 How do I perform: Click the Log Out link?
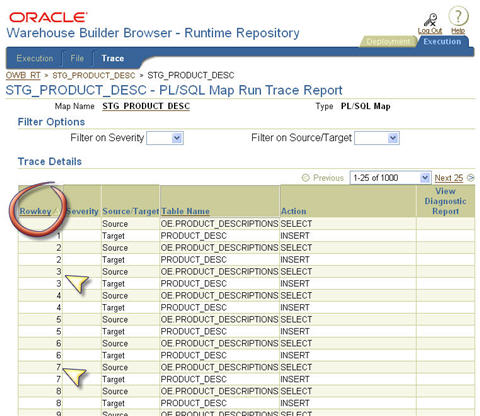coord(430,31)
